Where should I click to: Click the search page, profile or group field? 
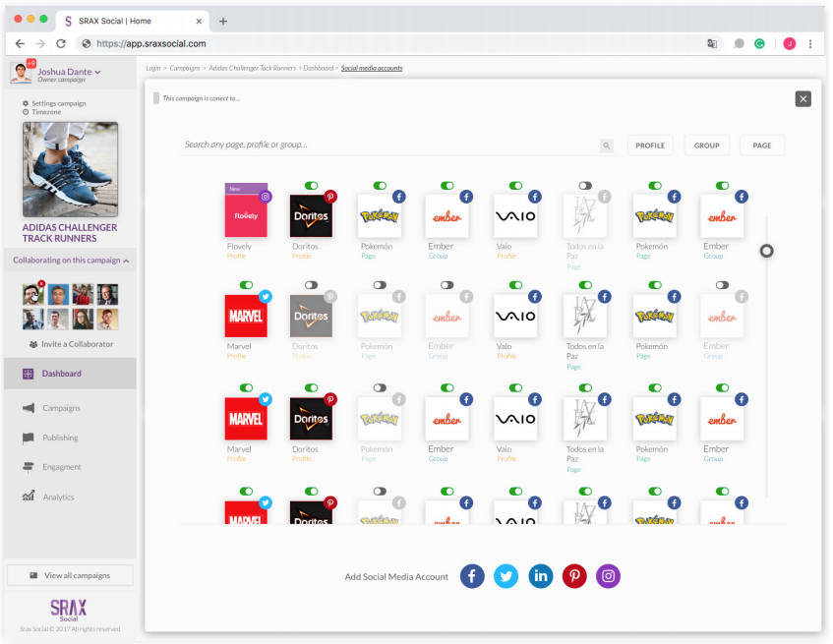click(x=390, y=145)
